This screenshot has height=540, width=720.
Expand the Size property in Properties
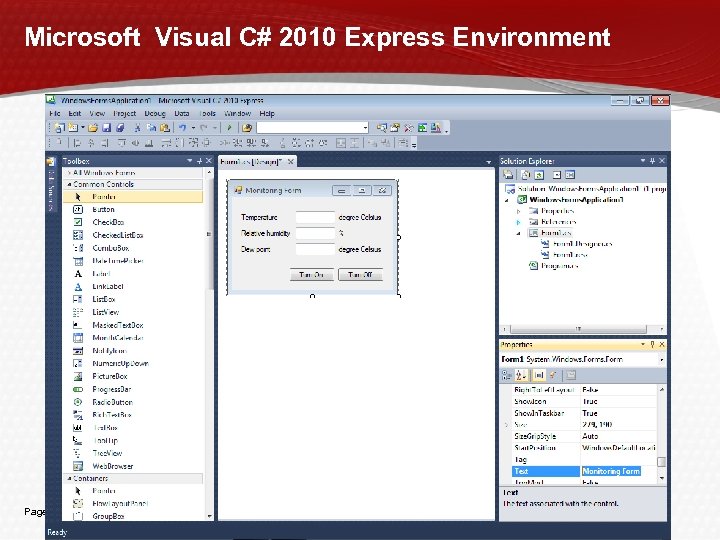506,425
